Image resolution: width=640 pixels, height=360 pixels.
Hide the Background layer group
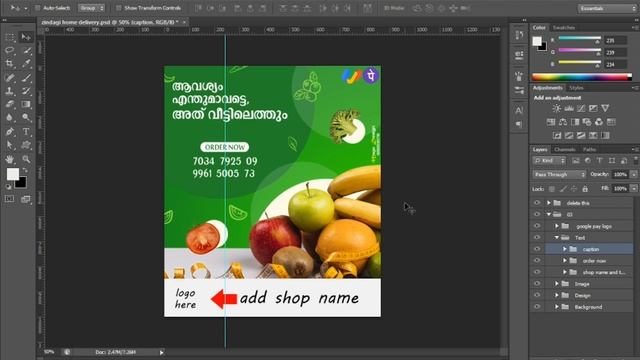[537, 307]
